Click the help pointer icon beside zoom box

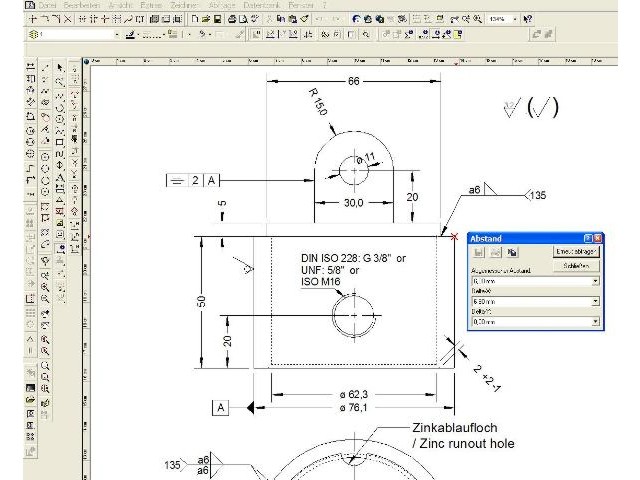pos(528,19)
